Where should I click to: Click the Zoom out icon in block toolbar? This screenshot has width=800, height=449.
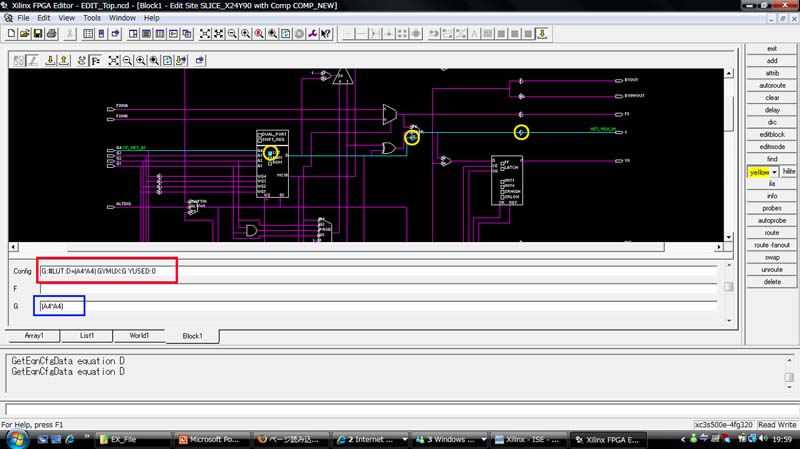127,60
